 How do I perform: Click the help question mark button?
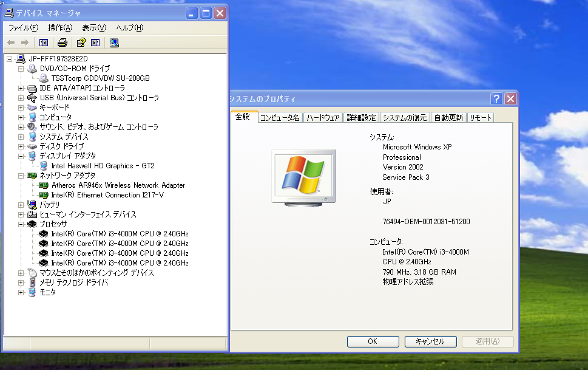(496, 99)
